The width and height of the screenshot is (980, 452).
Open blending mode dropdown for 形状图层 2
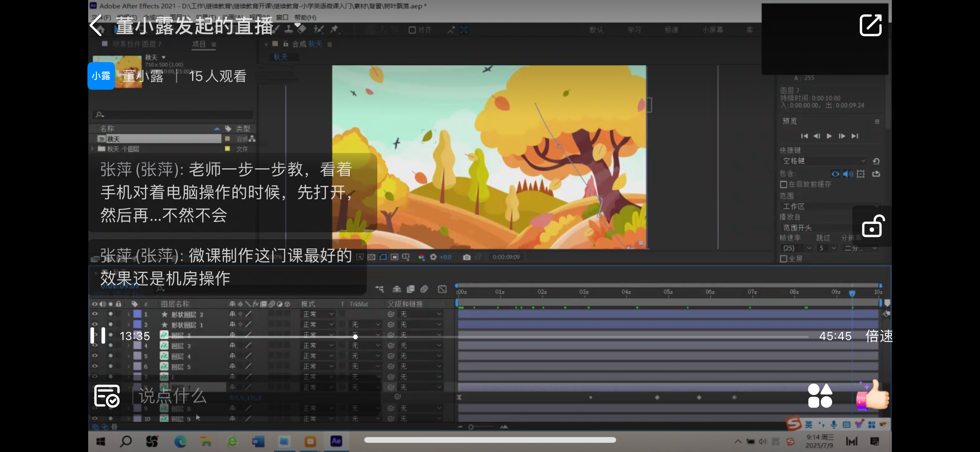[318, 314]
